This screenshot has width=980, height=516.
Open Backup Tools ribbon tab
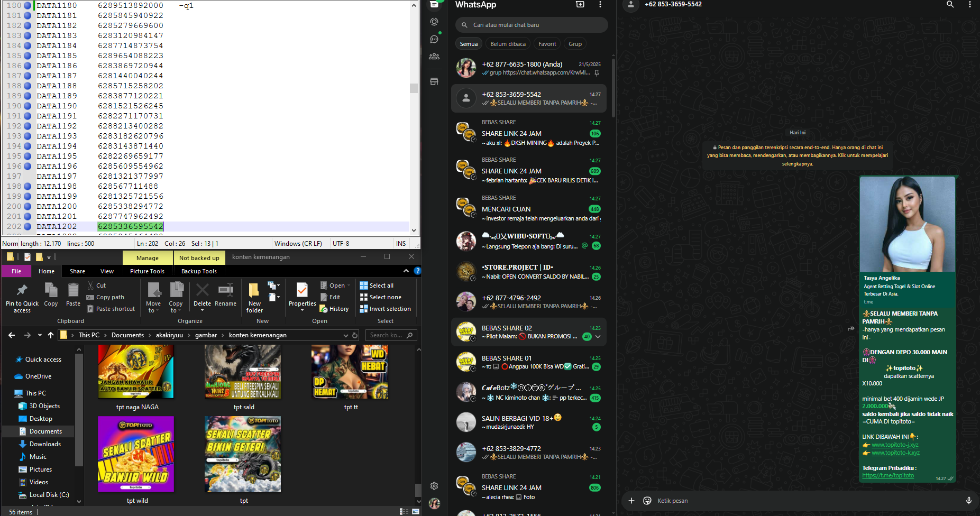199,271
